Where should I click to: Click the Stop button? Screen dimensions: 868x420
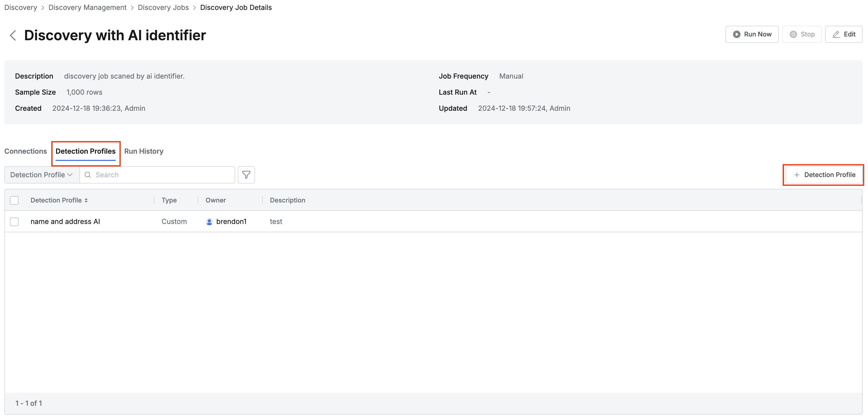802,34
